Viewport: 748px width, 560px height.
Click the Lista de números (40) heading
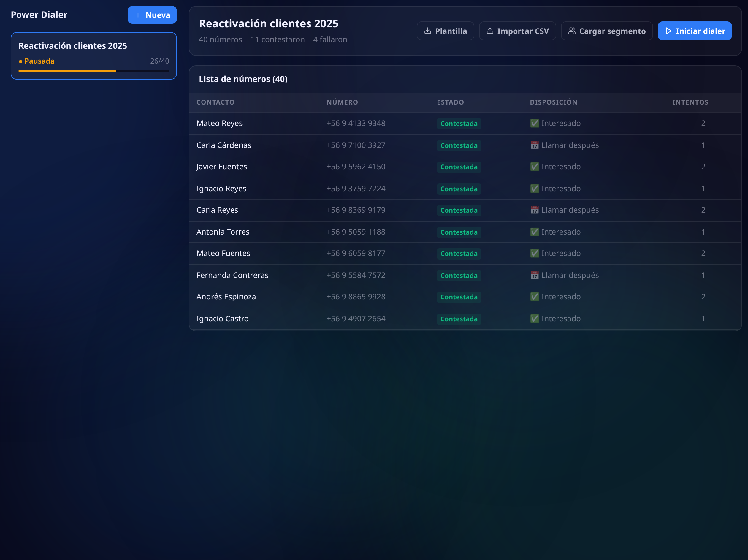243,79
